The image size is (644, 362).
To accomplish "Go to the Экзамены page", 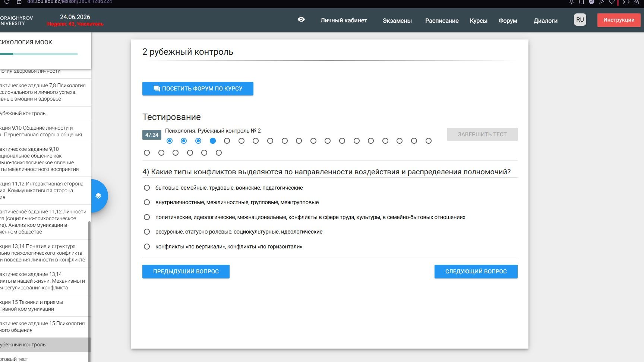I will [x=397, y=21].
